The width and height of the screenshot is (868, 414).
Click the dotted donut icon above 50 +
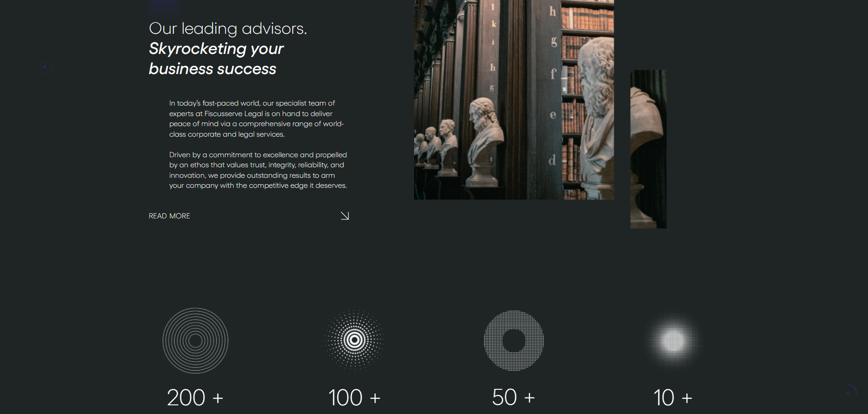(514, 340)
